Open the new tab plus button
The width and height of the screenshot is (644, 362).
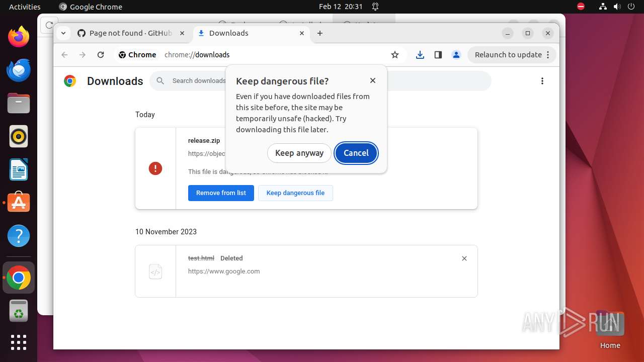pyautogui.click(x=320, y=33)
